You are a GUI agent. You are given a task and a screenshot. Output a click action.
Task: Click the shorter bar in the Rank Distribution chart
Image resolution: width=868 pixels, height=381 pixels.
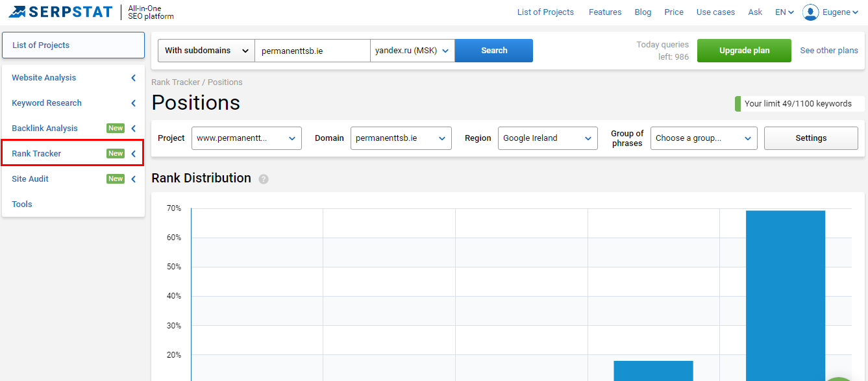tap(653, 371)
